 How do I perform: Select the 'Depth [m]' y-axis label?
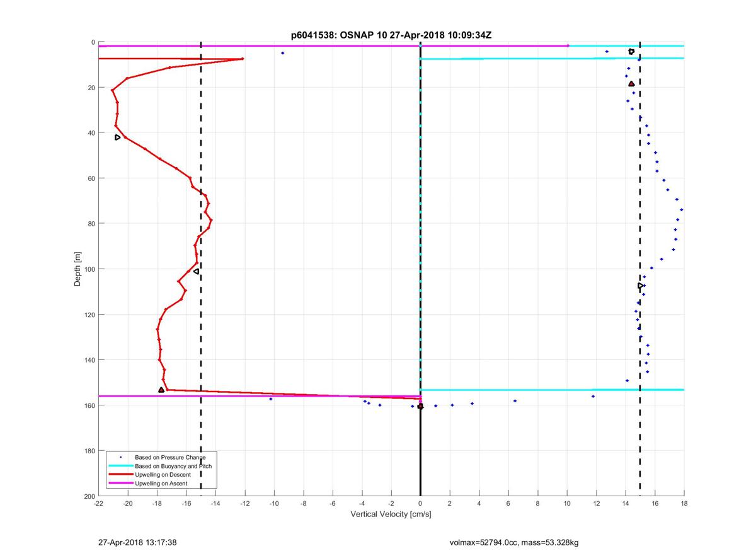77,269
